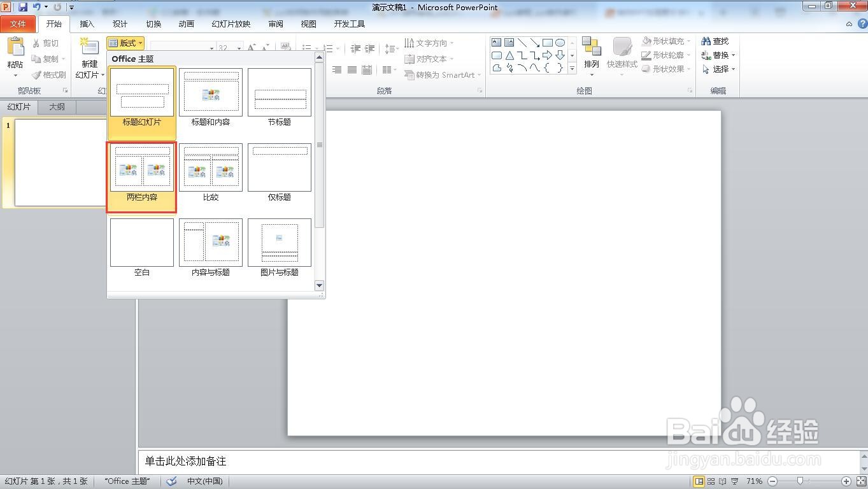The height and width of the screenshot is (489, 868).
Task: Open the Paste options dropdown arrow
Action: click(x=15, y=75)
